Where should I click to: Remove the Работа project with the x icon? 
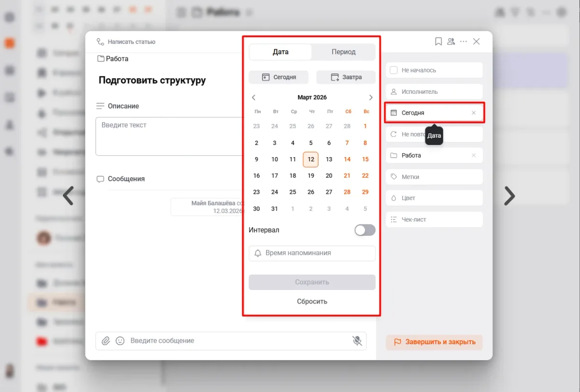pyautogui.click(x=474, y=155)
